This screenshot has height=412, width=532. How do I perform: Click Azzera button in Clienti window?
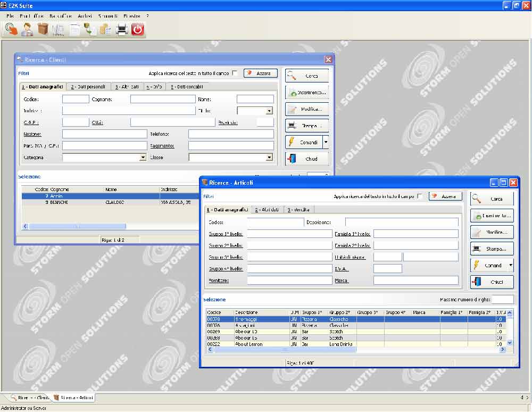[261, 73]
